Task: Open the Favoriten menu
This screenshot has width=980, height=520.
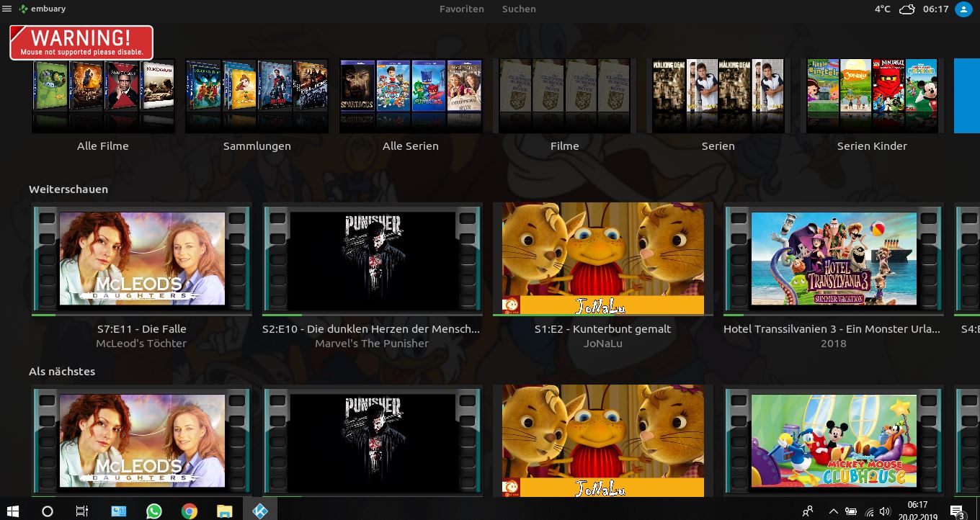Action: (462, 9)
